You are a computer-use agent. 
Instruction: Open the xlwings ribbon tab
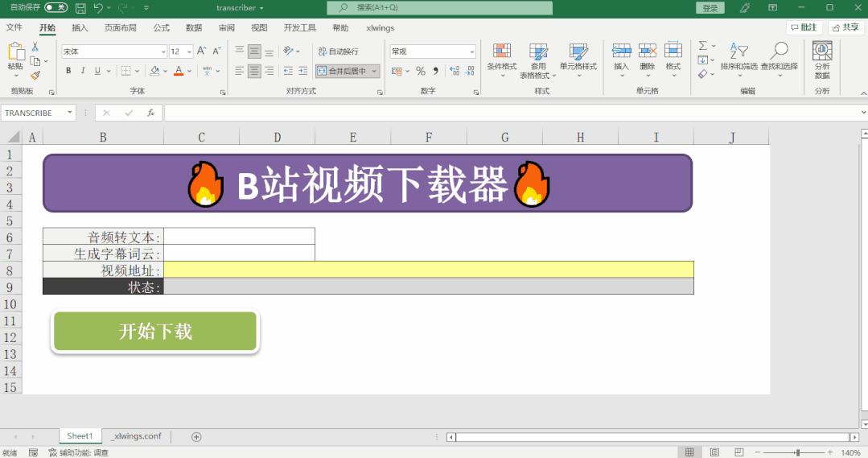point(380,27)
